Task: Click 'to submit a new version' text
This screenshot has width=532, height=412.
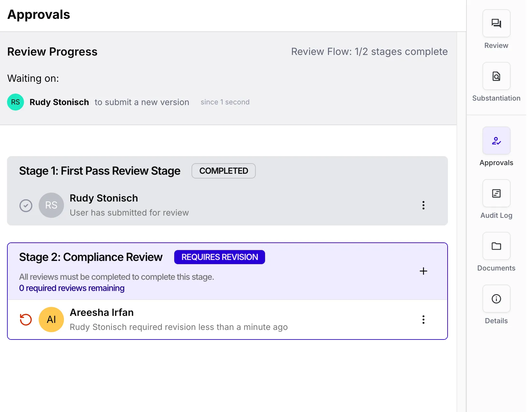Action: pos(142,102)
